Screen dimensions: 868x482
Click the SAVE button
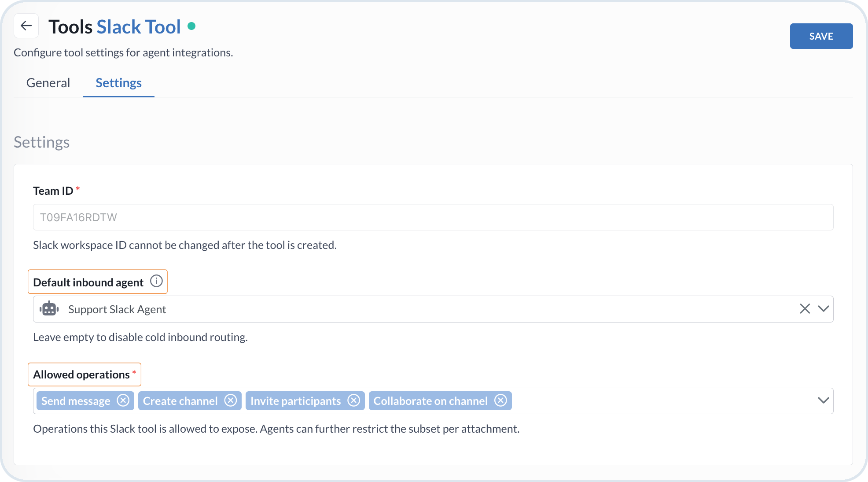821,36
